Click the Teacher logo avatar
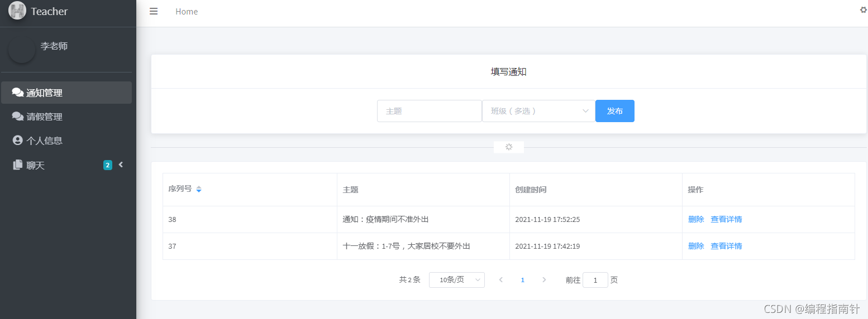The image size is (868, 319). (17, 11)
